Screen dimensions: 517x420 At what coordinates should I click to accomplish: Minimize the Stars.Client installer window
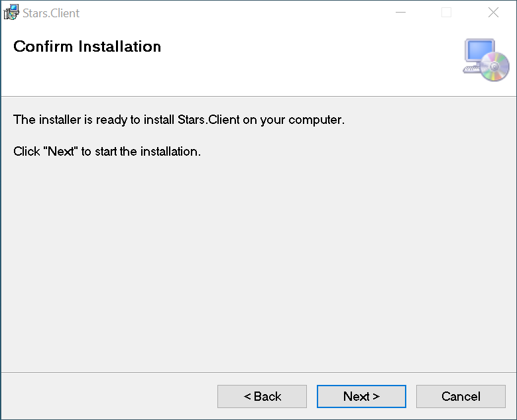400,13
